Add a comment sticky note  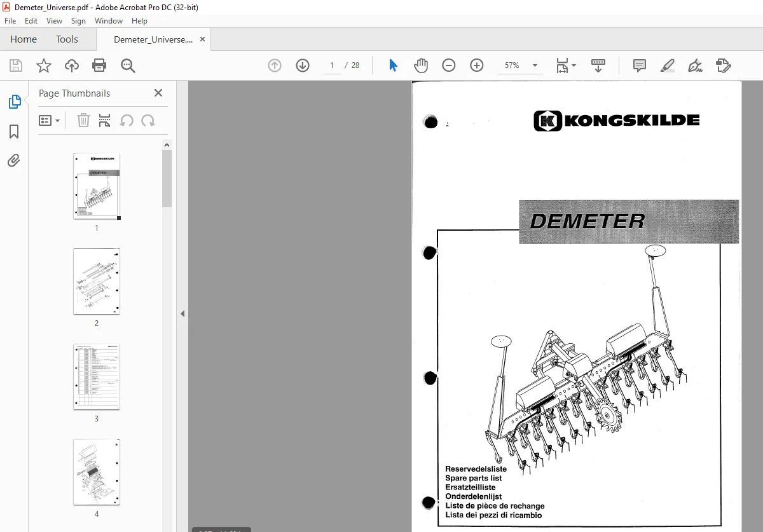click(640, 65)
